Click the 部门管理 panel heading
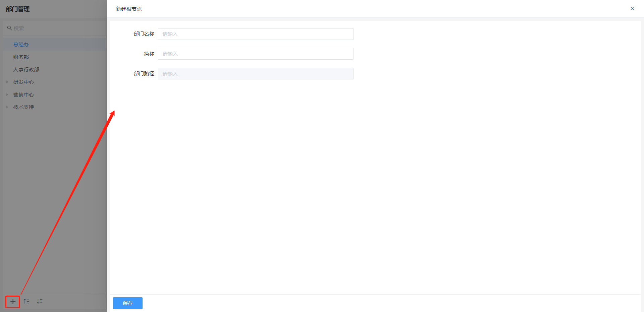The width and height of the screenshot is (644, 312). pyautogui.click(x=18, y=9)
